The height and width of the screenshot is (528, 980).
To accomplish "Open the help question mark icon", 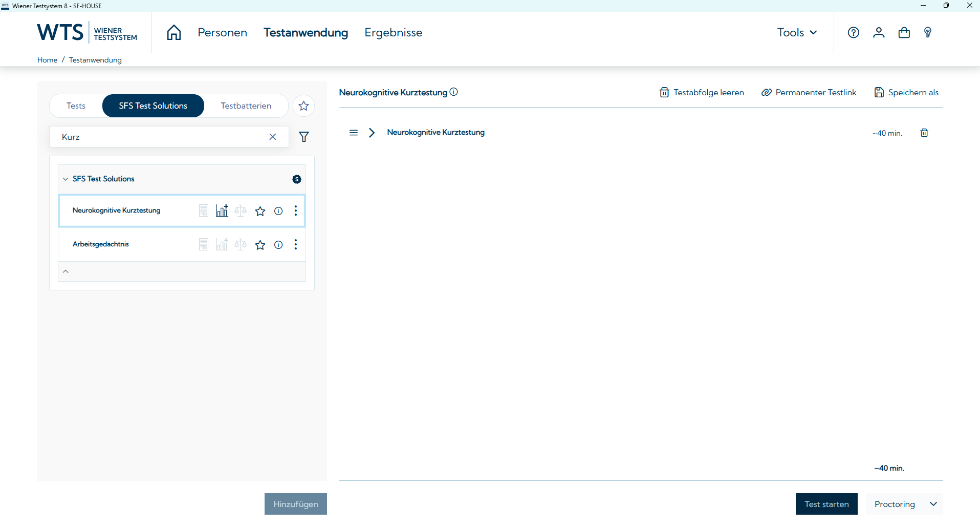I will (x=853, y=32).
